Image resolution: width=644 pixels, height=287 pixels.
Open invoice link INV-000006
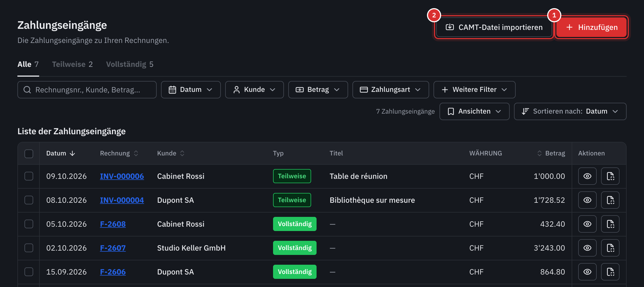click(122, 176)
